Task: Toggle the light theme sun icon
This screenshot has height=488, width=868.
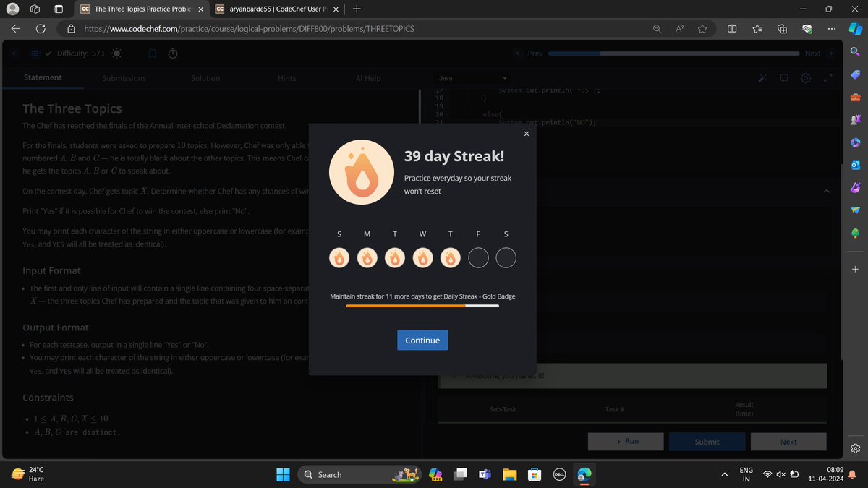Action: 118,53
